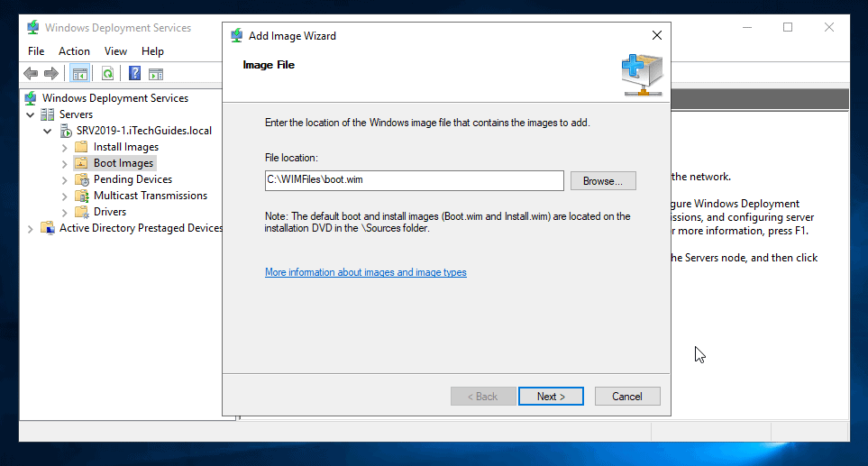Open the Action menu
868x466 pixels.
point(74,51)
